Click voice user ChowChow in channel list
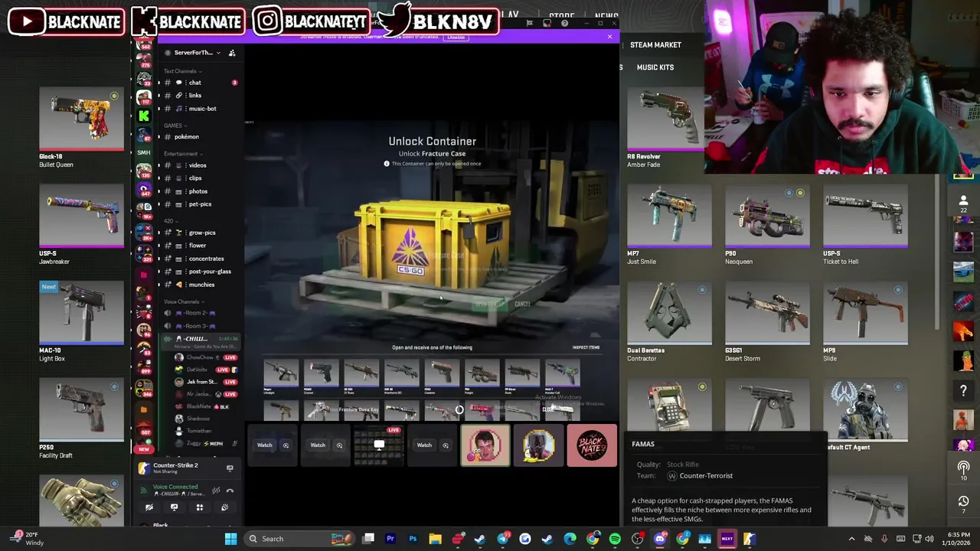 tap(205, 357)
